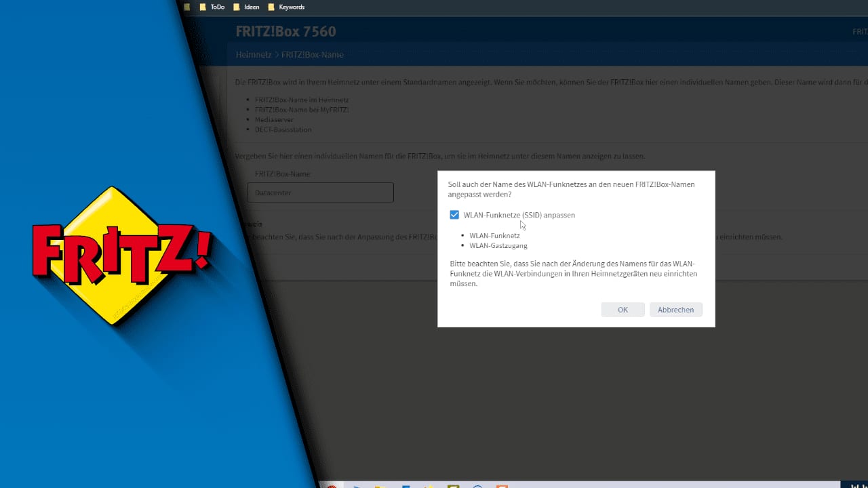Open the Keywords bookmark folder
Viewport: 868px width, 488px height.
pos(285,7)
